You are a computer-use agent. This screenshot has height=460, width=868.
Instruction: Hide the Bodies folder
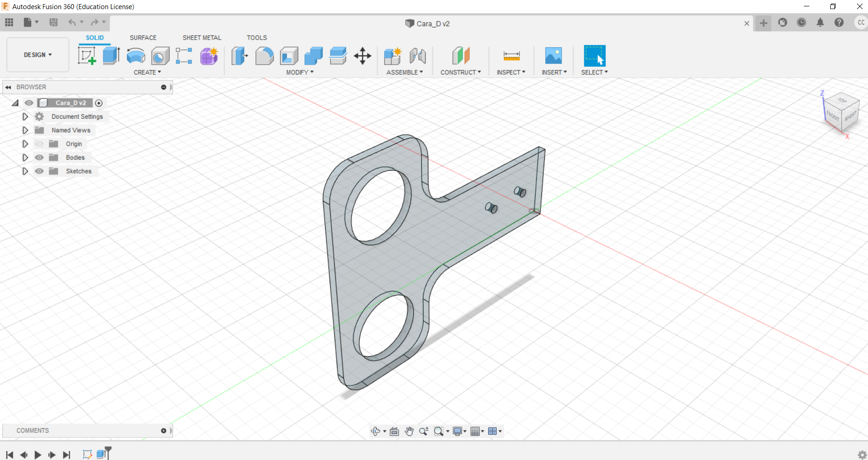tap(40, 157)
